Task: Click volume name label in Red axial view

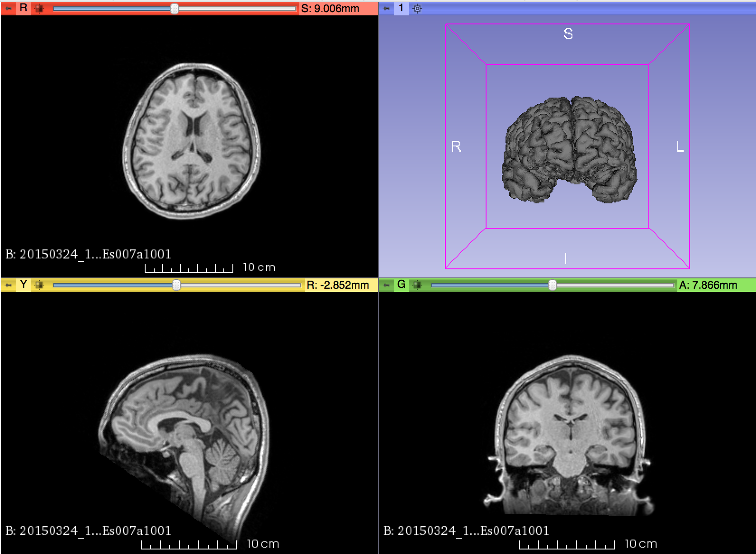Action: coord(89,254)
